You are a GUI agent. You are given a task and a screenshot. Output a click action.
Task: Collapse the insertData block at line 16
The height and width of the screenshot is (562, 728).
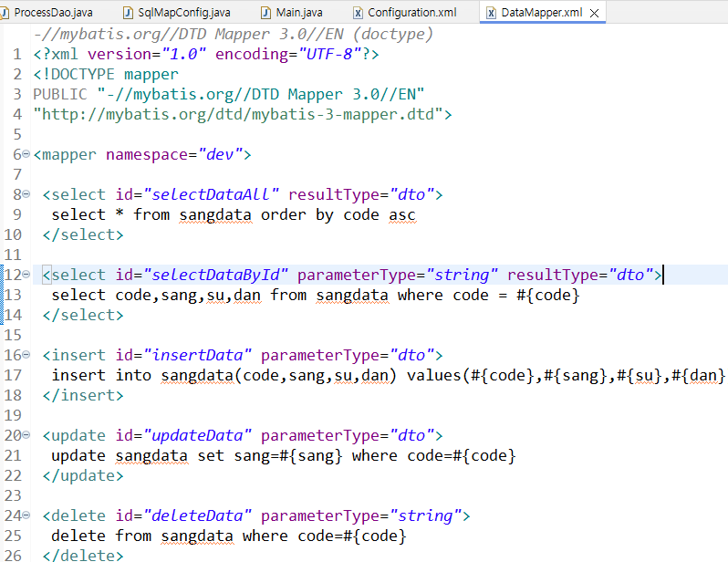click(26, 354)
